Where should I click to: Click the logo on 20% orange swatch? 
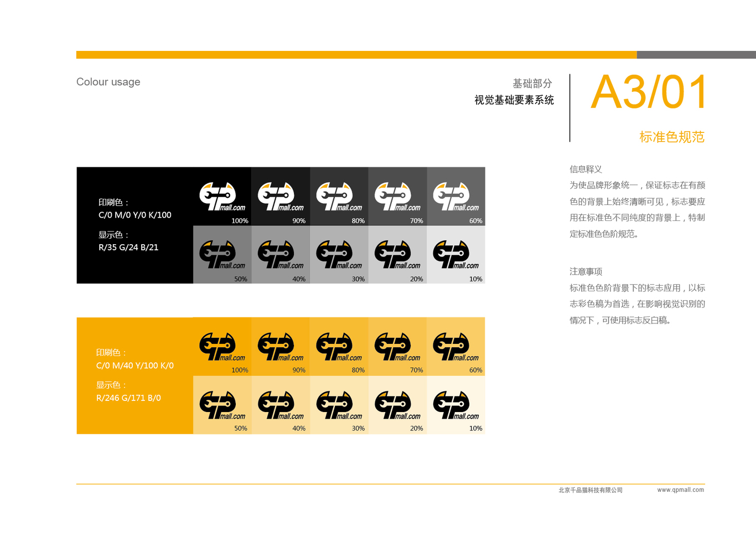(x=397, y=405)
